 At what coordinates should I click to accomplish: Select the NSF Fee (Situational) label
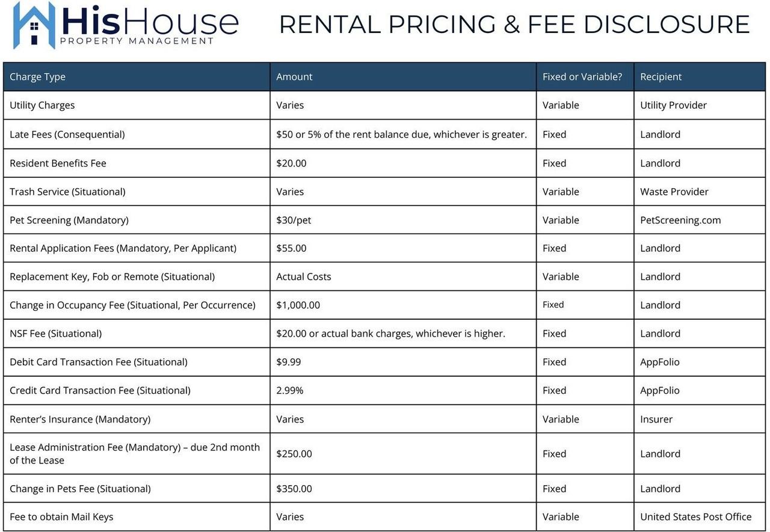55,334
